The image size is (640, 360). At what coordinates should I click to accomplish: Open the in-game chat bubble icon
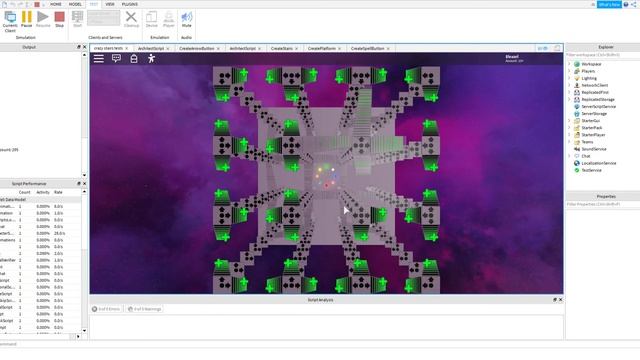tap(116, 58)
